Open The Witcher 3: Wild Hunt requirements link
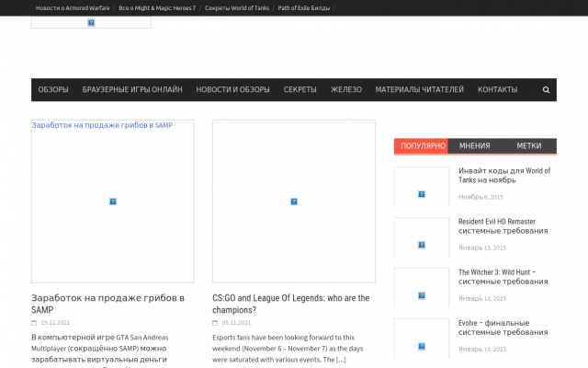 (503, 277)
